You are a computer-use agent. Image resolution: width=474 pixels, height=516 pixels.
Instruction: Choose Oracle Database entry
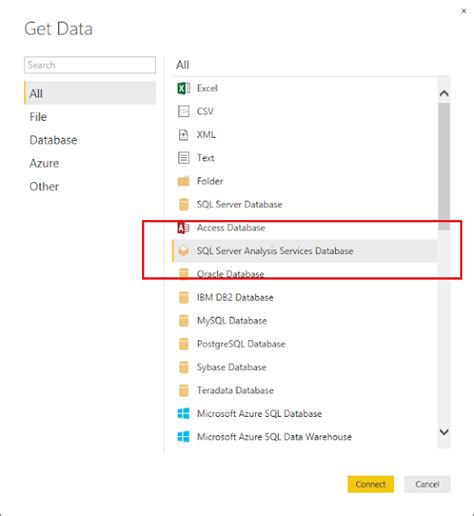coord(305,274)
